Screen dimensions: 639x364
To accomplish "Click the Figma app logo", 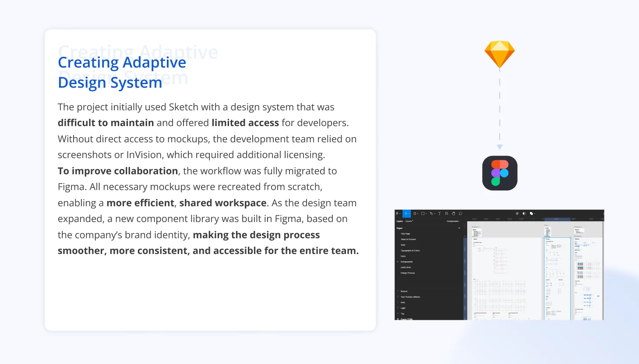I will tap(500, 173).
